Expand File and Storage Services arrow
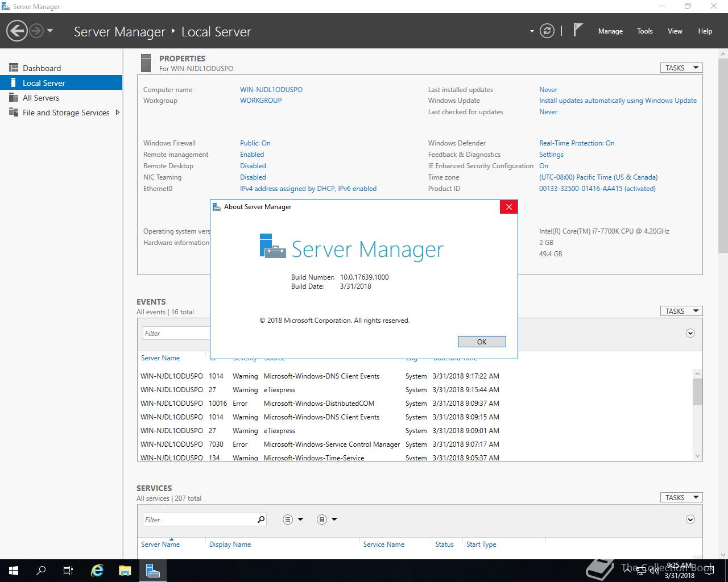Screen dimensions: 728x582 click(x=117, y=112)
